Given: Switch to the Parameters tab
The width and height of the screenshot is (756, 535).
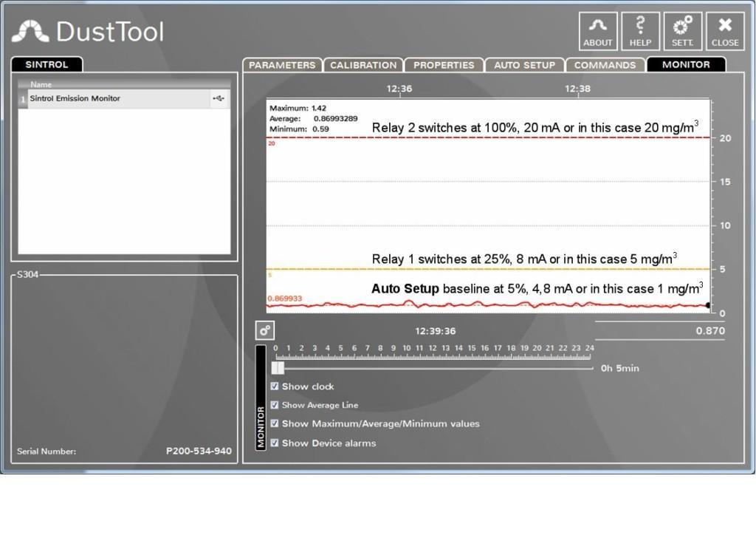Looking at the screenshot, I should tap(282, 65).
